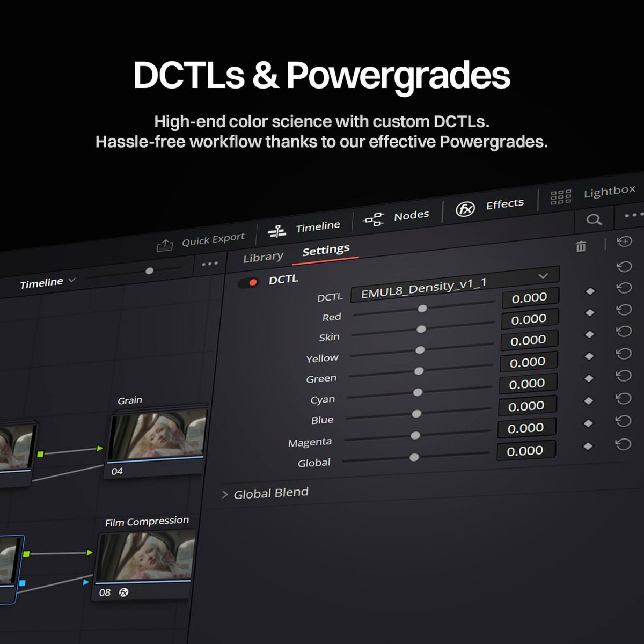Click the Green value field

528,363
